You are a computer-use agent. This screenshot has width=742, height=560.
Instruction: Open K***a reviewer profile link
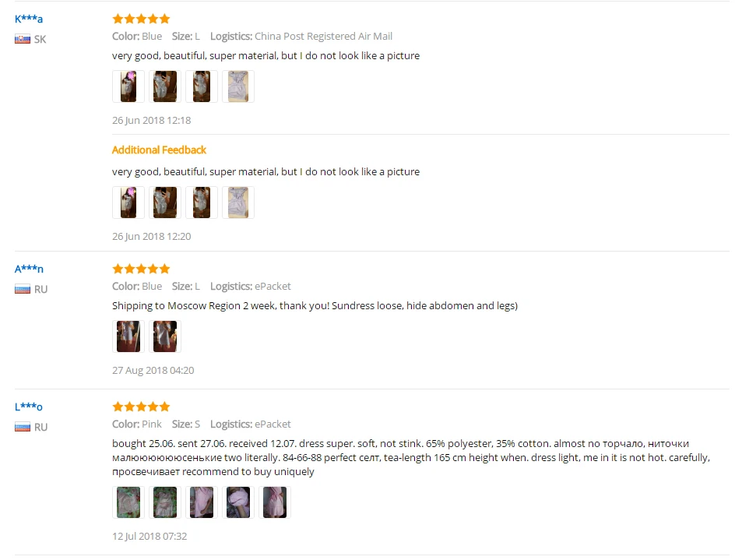[x=28, y=19]
